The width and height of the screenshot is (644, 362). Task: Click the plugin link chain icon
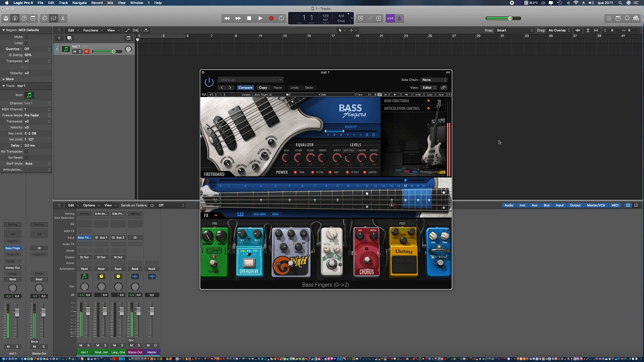pyautogui.click(x=444, y=87)
